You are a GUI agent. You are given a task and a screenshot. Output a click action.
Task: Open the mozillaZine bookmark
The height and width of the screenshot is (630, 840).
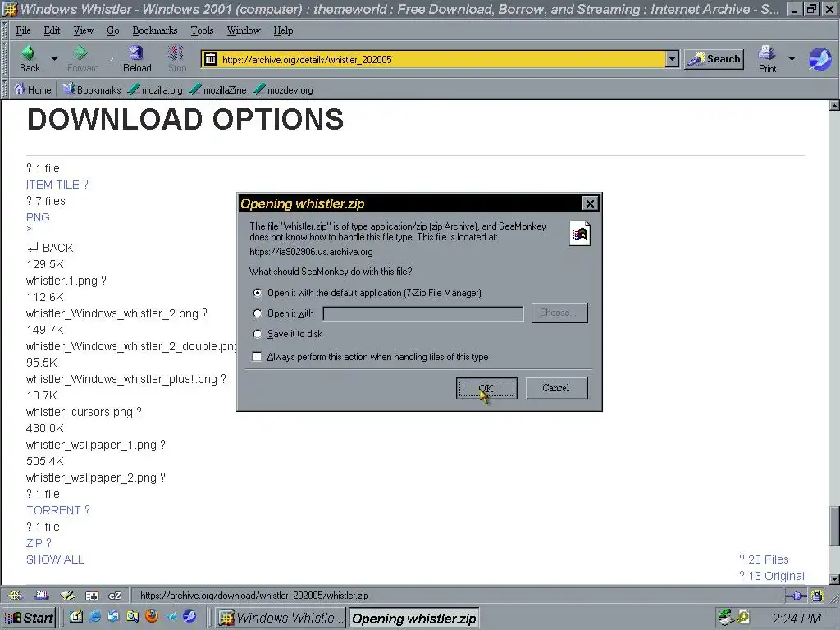coord(217,89)
